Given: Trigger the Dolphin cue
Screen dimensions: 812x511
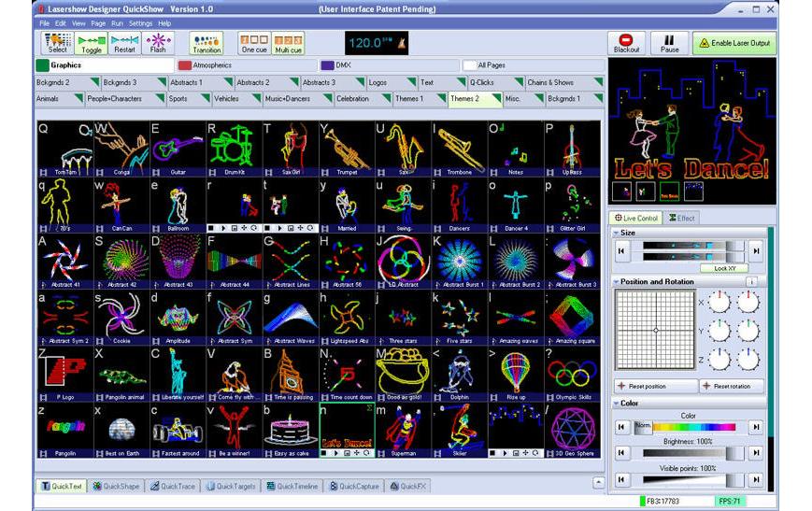Looking at the screenshot, I should coord(460,374).
